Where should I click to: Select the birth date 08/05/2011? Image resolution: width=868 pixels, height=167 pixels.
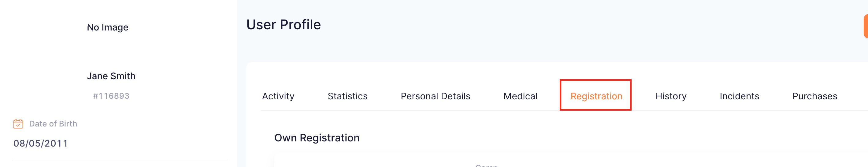40,144
